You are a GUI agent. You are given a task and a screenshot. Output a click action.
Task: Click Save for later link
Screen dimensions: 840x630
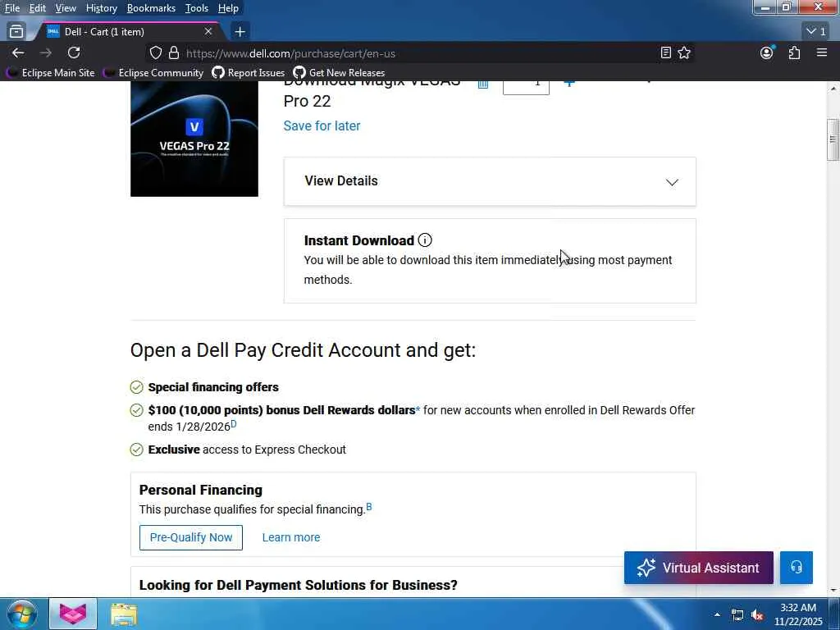point(322,126)
